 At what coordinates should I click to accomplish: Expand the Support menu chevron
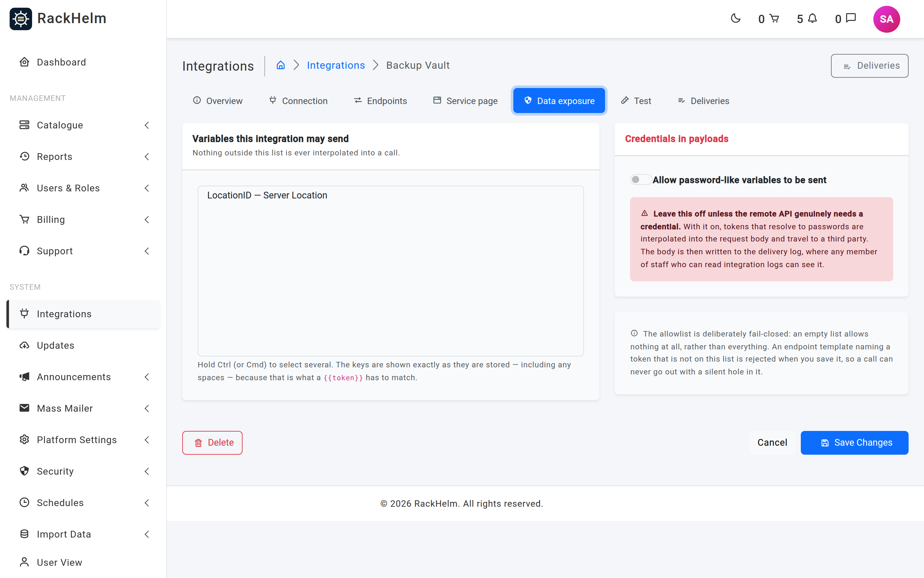[147, 251]
